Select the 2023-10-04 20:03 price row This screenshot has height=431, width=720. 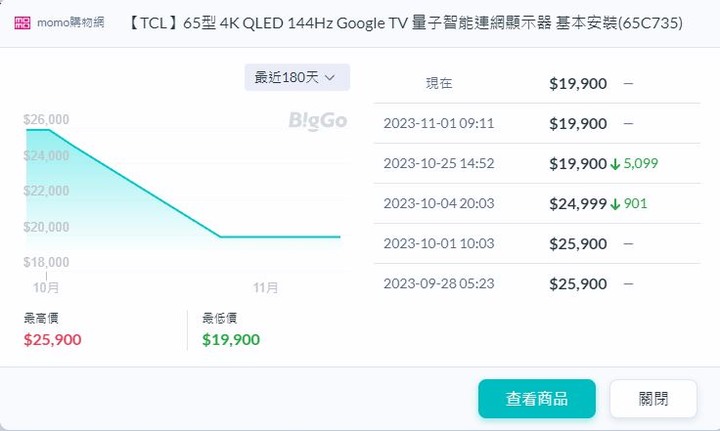537,203
